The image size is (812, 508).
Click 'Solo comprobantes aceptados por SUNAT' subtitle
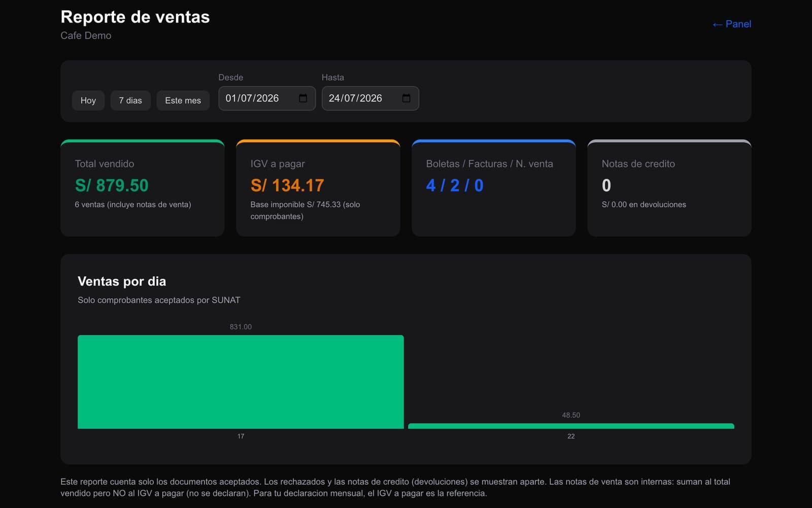tap(159, 300)
